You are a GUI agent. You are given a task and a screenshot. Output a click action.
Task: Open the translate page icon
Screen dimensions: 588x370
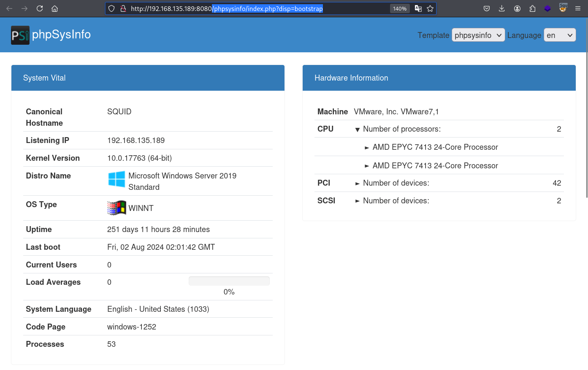(418, 8)
